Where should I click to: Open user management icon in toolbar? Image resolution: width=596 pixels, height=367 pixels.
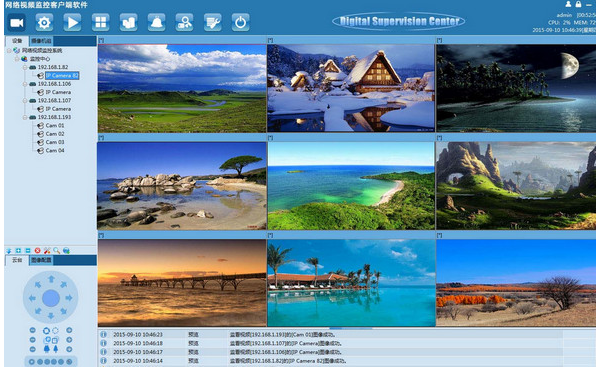(x=184, y=23)
